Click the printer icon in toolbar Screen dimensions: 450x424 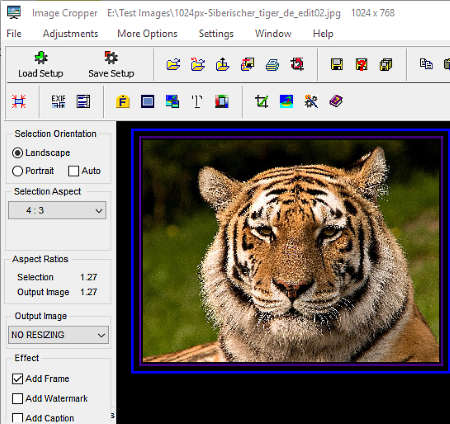coord(272,64)
